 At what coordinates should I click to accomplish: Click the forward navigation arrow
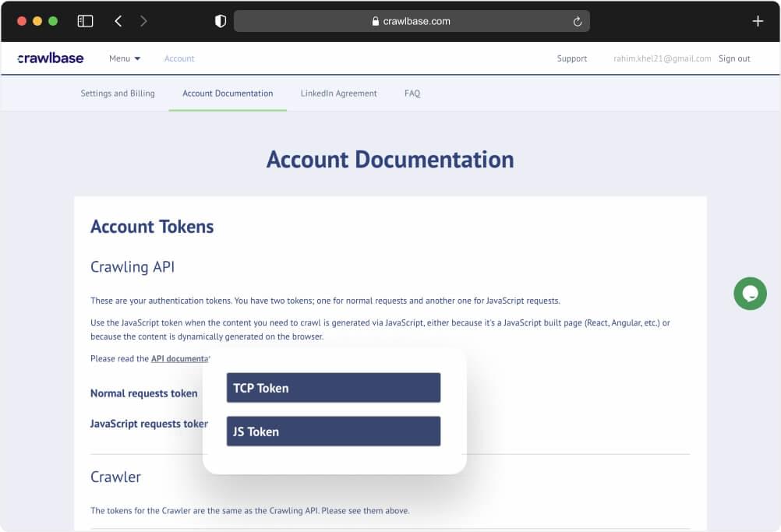[x=143, y=21]
